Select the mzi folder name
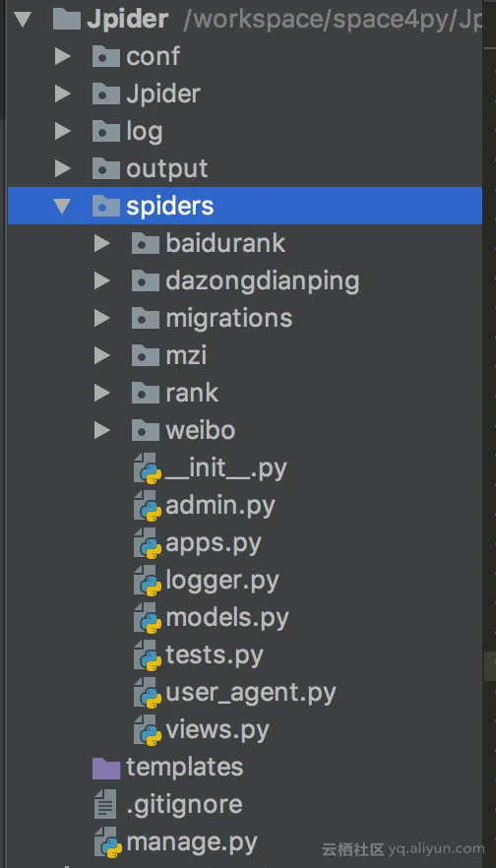This screenshot has height=868, width=496. pyautogui.click(x=186, y=355)
